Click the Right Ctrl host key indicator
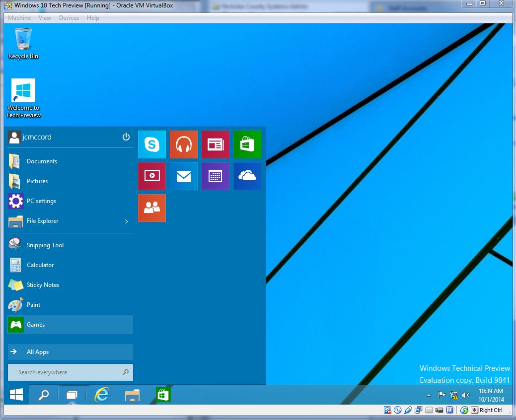This screenshot has width=516, height=420. [x=491, y=410]
